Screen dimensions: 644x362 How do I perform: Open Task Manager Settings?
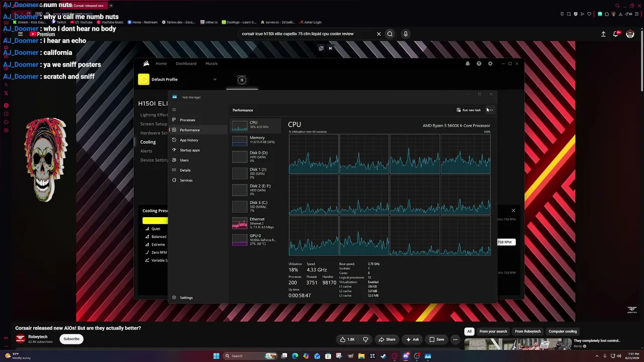pos(183,298)
